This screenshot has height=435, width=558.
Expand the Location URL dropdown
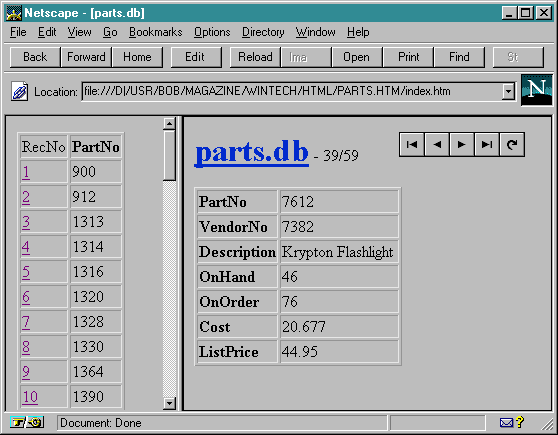pos(509,92)
